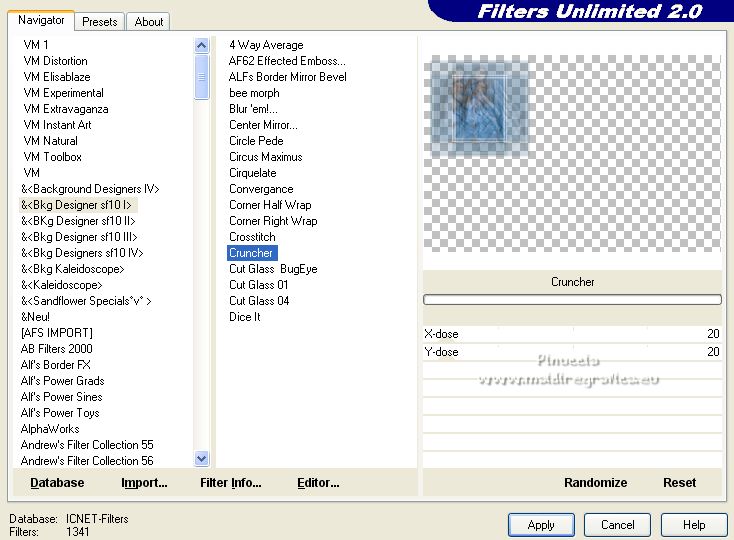Select Alf's Power Grads category
This screenshot has width=734, height=540.
62,380
